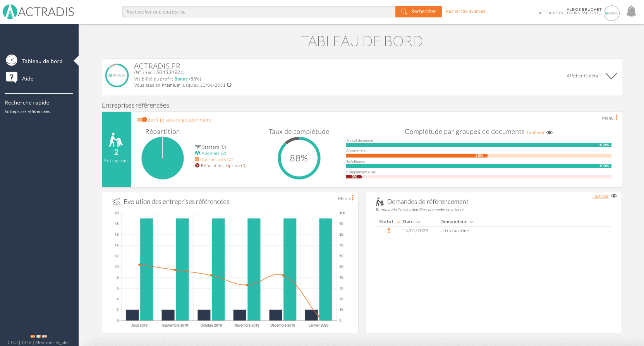
Task: Click the eye icon in Demandes de référencement panel
Action: [x=614, y=196]
